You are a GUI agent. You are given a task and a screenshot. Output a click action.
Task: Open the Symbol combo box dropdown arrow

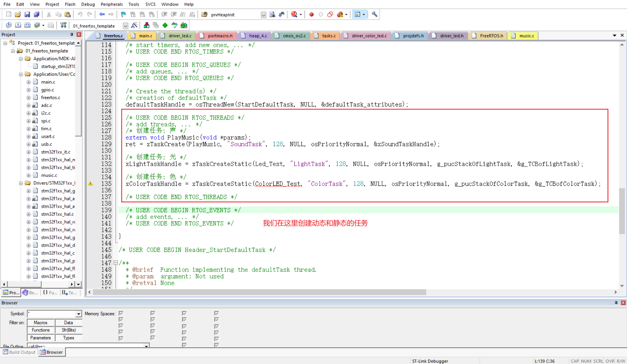tap(79, 314)
